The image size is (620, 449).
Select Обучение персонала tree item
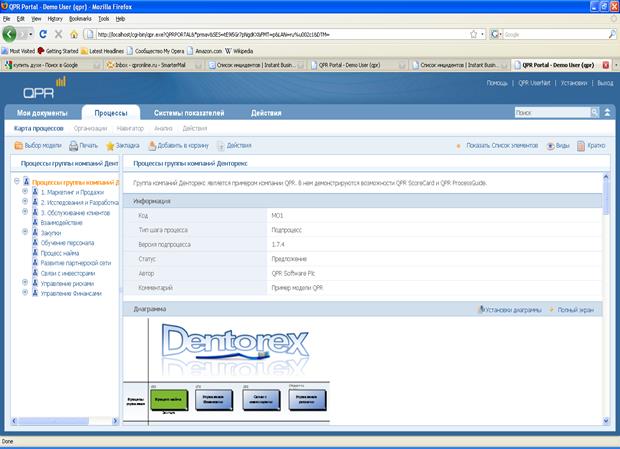click(67, 243)
